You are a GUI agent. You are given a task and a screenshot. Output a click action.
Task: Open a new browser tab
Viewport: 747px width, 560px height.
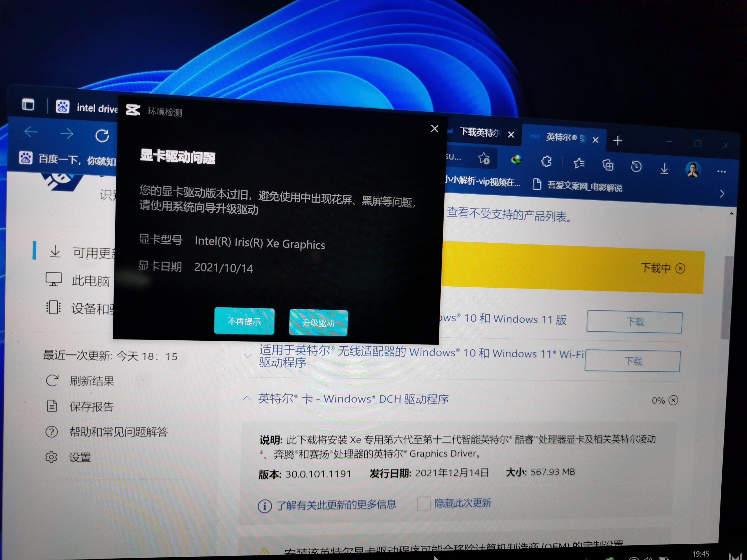618,141
